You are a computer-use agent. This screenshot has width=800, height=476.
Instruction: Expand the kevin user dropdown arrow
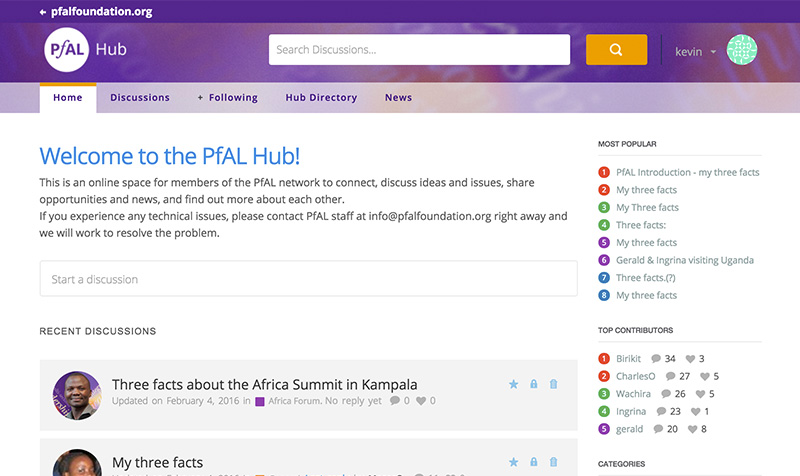pos(713,52)
